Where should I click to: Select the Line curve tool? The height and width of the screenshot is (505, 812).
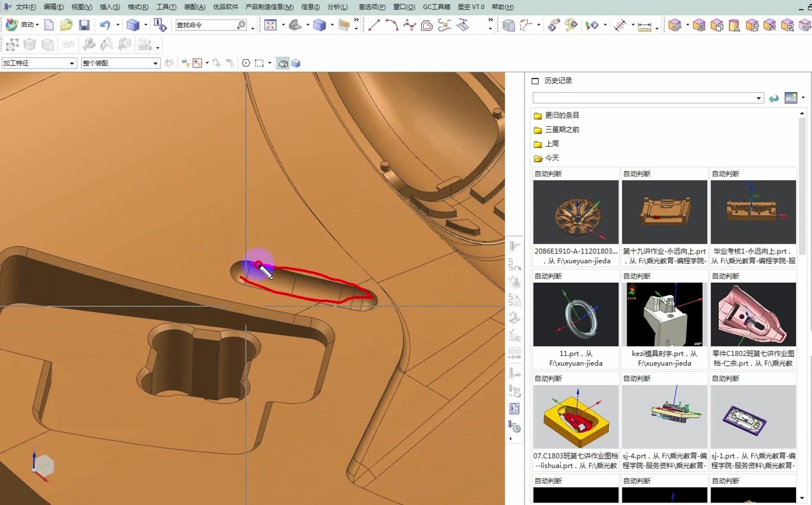(374, 25)
